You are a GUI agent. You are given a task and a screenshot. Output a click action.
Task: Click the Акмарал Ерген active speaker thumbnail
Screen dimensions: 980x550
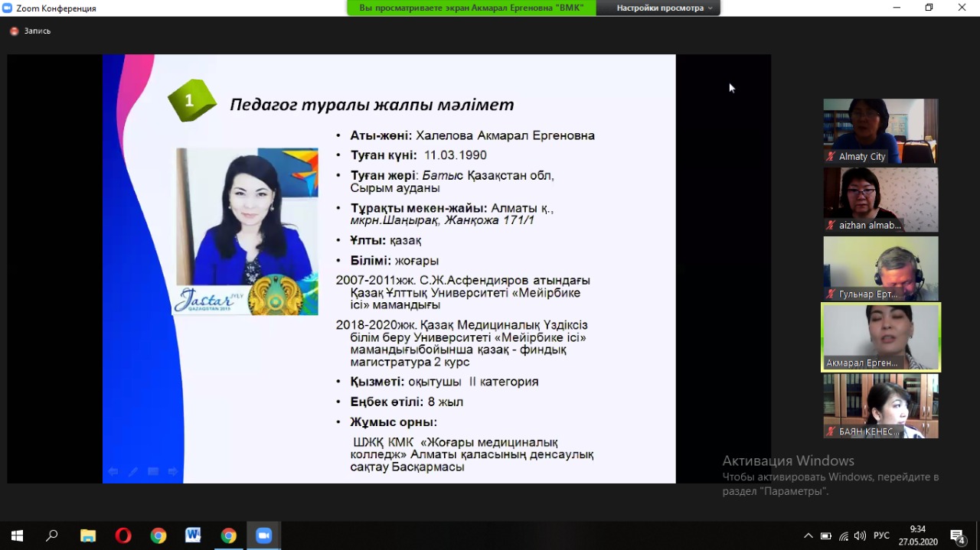click(880, 337)
